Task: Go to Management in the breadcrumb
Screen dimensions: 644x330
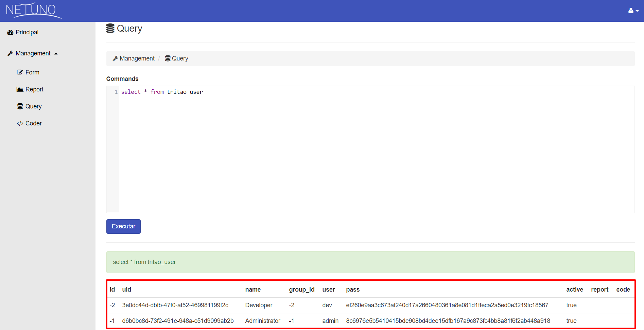Action: coord(134,58)
